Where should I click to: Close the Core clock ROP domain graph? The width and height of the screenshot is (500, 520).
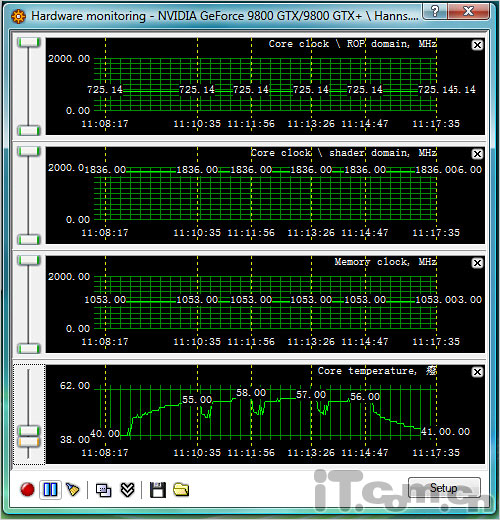point(478,45)
